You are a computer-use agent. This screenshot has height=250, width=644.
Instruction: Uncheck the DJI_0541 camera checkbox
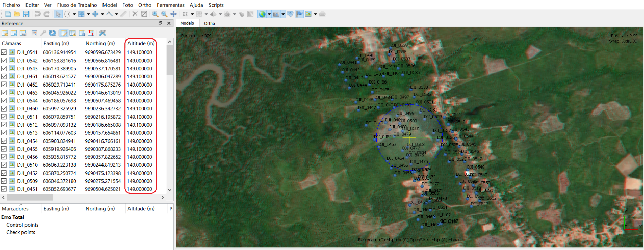click(x=4, y=52)
